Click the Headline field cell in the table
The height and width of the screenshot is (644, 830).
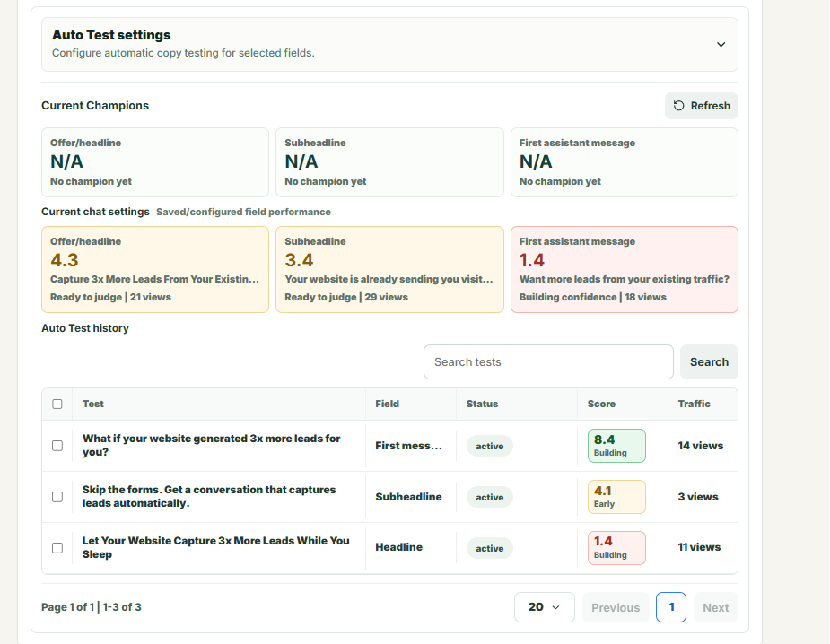(398, 547)
